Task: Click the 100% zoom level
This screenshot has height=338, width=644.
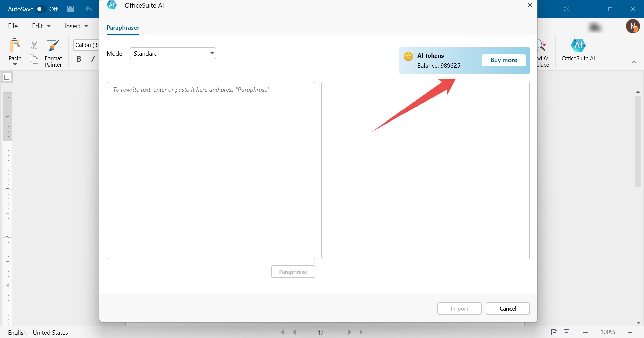Action: (608, 332)
